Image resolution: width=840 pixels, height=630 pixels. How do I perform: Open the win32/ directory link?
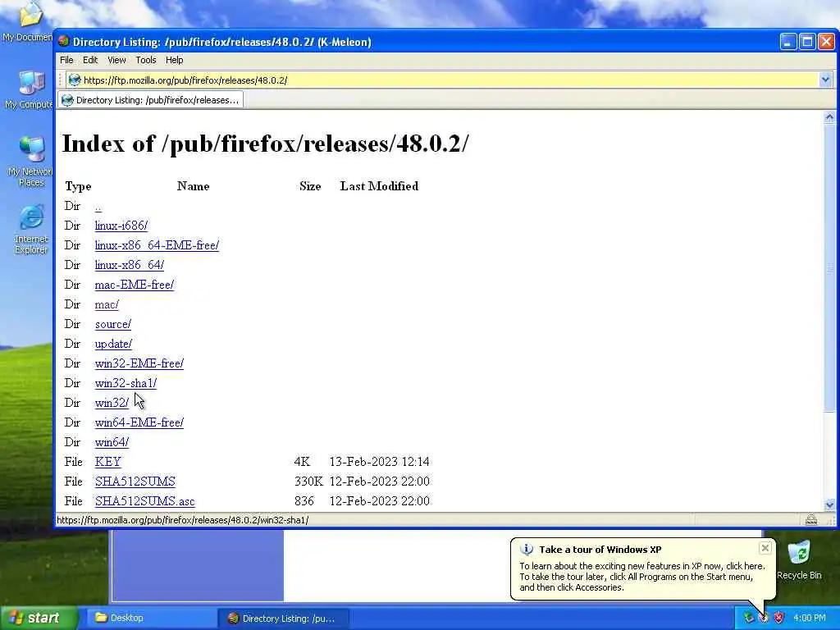112,403
